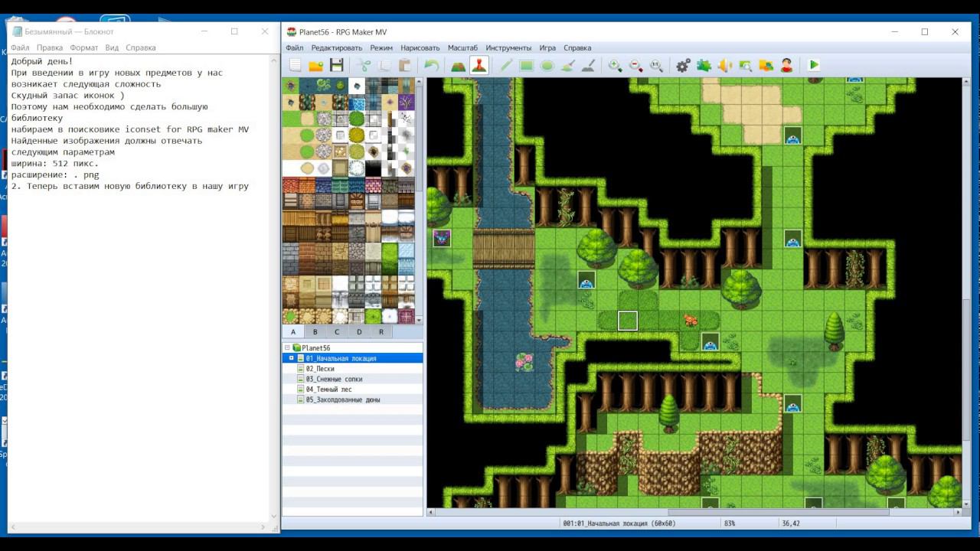Select the Rectangle drawing tool
The width and height of the screenshot is (980, 551).
click(527, 66)
